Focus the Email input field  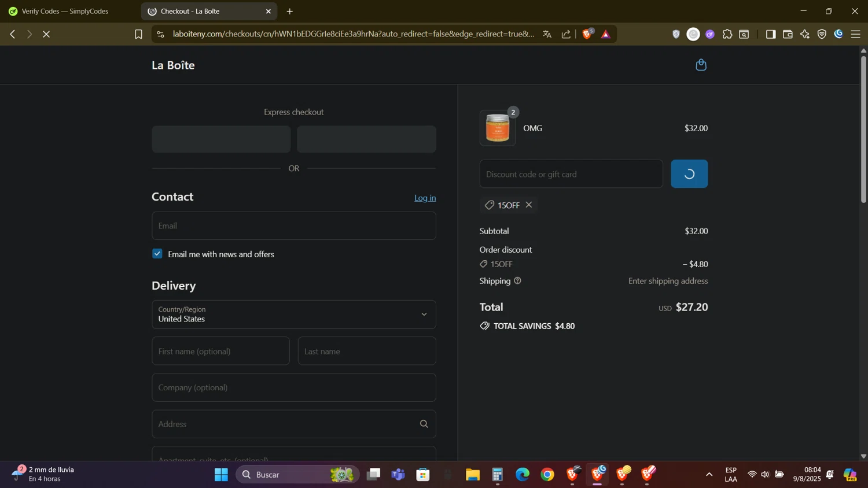[294, 225]
